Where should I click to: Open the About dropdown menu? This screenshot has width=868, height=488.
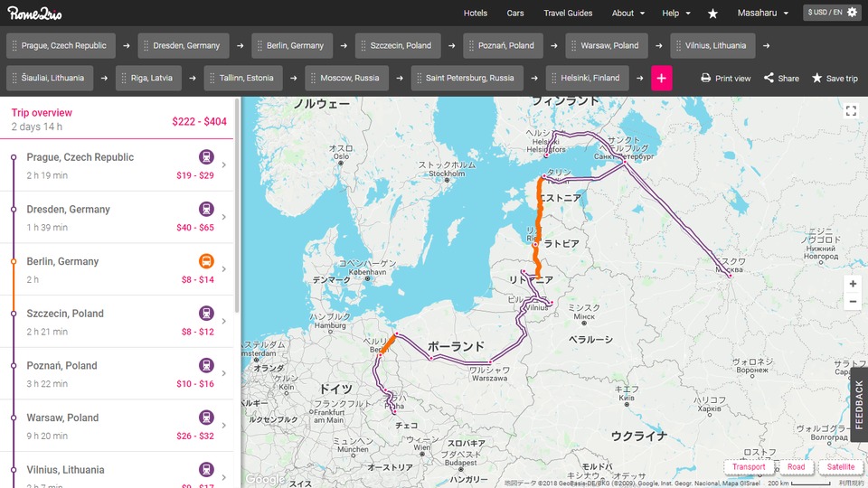pyautogui.click(x=627, y=13)
